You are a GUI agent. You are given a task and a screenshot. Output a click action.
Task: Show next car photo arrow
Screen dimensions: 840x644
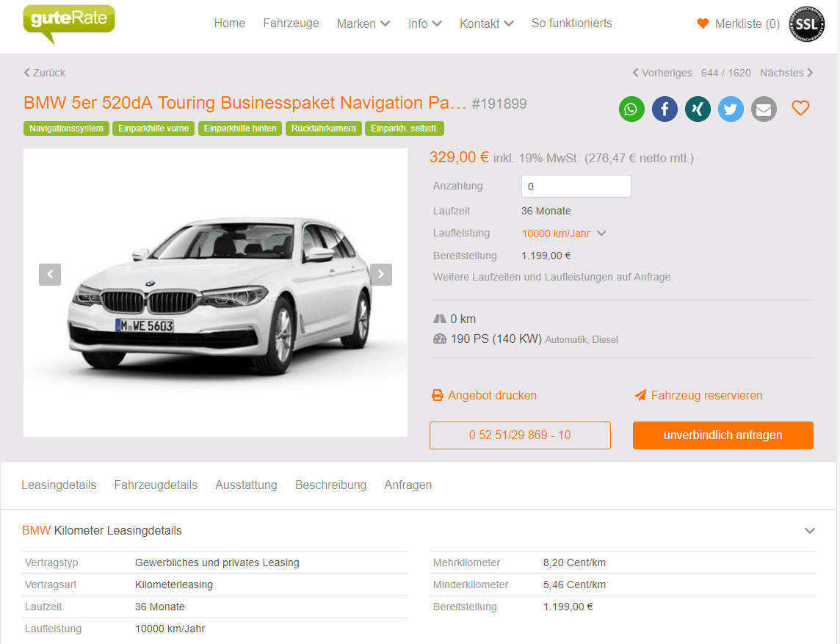pyautogui.click(x=381, y=275)
